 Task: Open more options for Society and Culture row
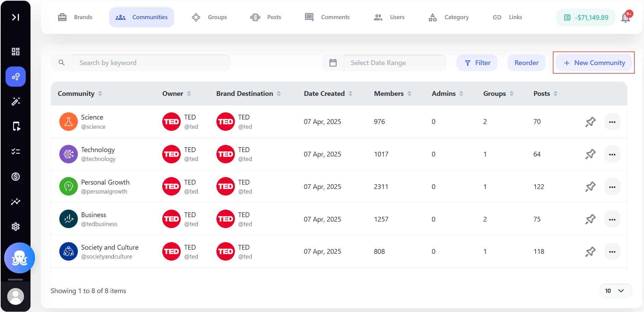click(612, 251)
